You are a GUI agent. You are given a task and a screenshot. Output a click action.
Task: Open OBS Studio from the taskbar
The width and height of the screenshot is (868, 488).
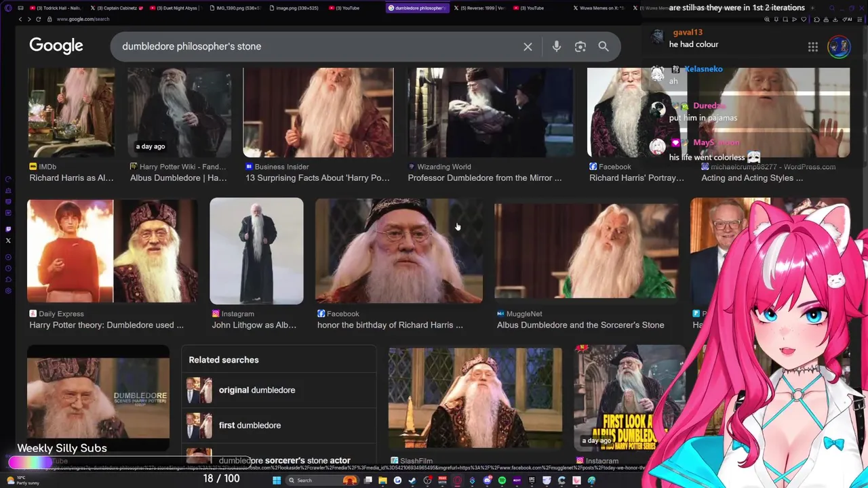(427, 481)
